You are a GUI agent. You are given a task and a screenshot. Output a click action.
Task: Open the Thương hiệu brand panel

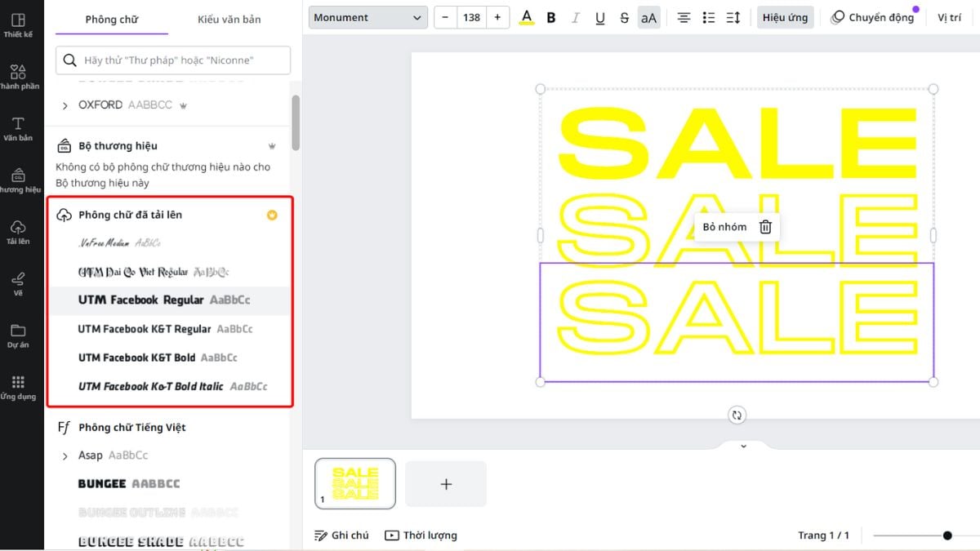coord(18,181)
